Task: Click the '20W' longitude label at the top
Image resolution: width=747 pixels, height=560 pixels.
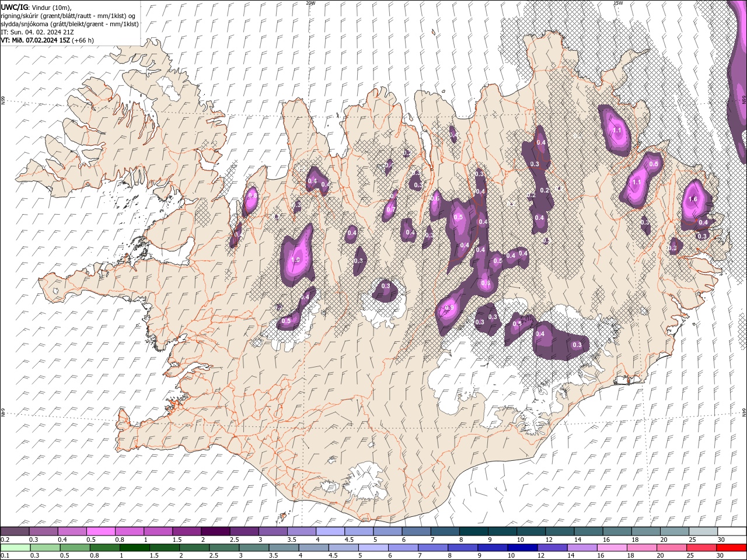Action: [310, 3]
